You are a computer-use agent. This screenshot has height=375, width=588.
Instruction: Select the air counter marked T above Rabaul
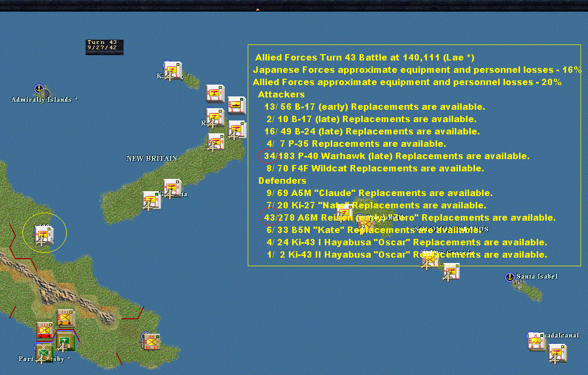coord(215,93)
